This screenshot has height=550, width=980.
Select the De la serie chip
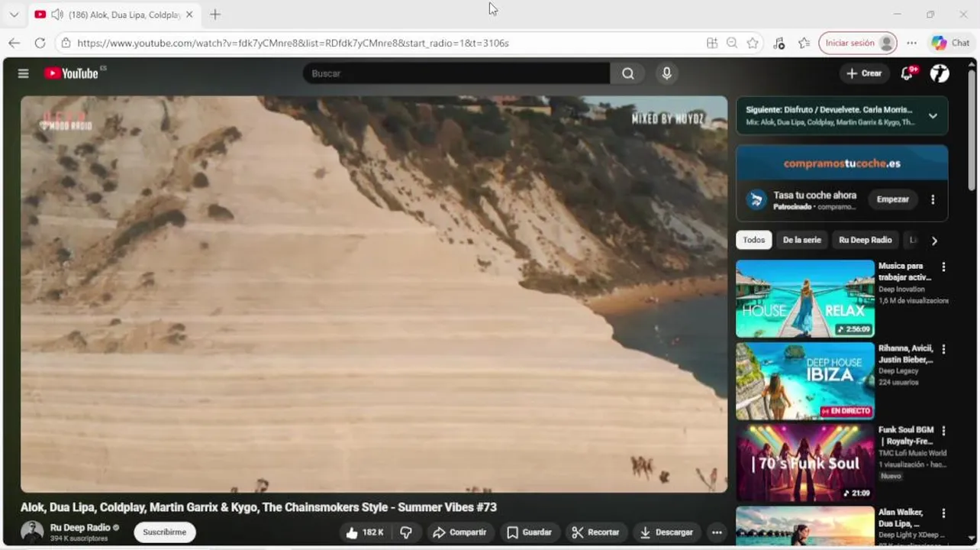801,240
